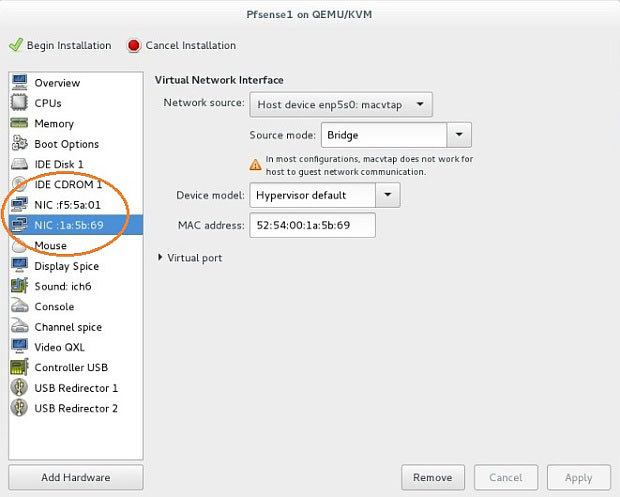
Task: Open the Network source dropdown
Action: click(341, 103)
